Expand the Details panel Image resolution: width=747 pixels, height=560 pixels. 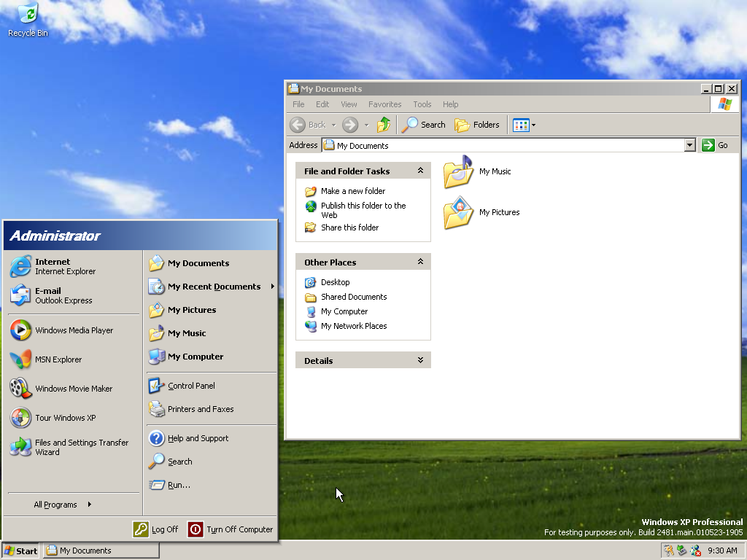pyautogui.click(x=420, y=360)
